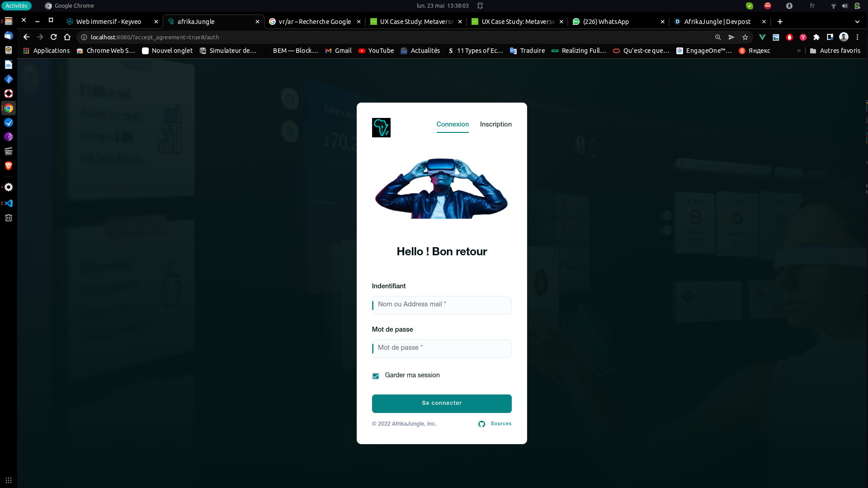The height and width of the screenshot is (488, 868).
Task: Focus the Mot de passe field
Action: 442,348
